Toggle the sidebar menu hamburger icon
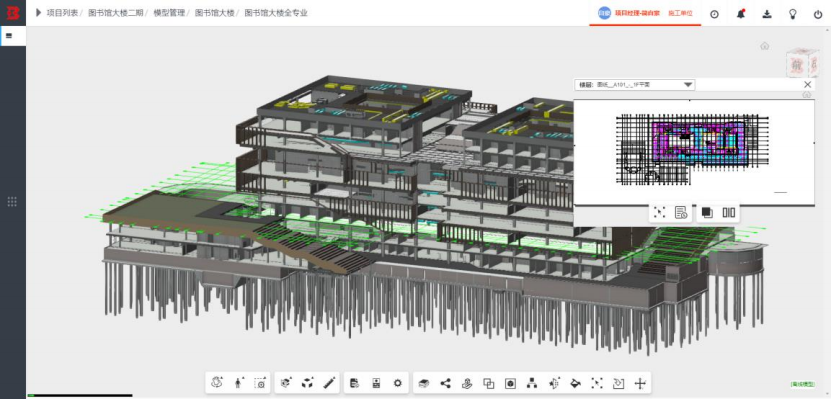This screenshot has width=833, height=399. click(x=9, y=36)
